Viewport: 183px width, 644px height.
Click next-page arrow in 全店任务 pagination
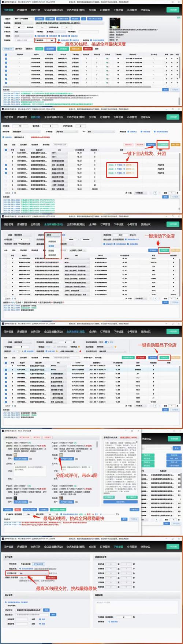coord(160,192)
